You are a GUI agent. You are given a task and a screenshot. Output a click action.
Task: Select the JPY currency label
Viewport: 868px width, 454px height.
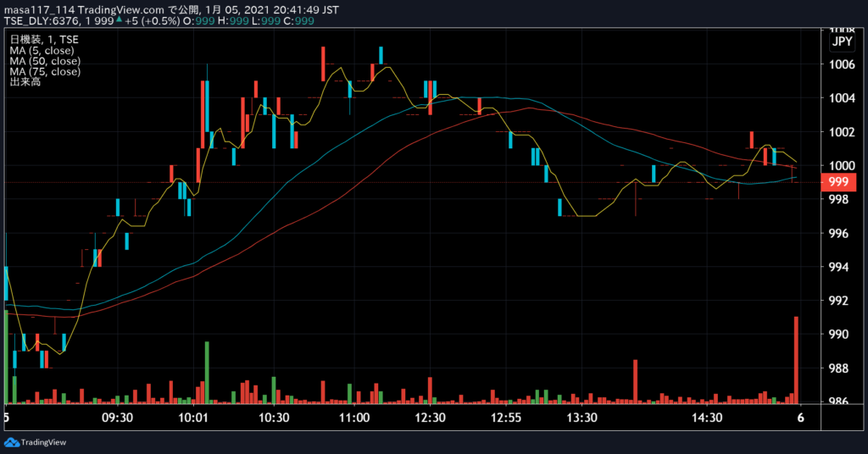[842, 42]
